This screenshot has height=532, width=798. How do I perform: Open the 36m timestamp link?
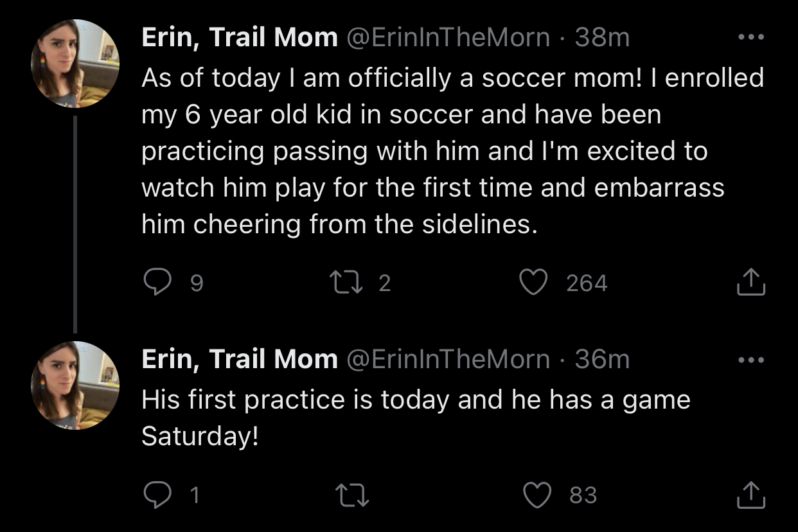pos(602,359)
